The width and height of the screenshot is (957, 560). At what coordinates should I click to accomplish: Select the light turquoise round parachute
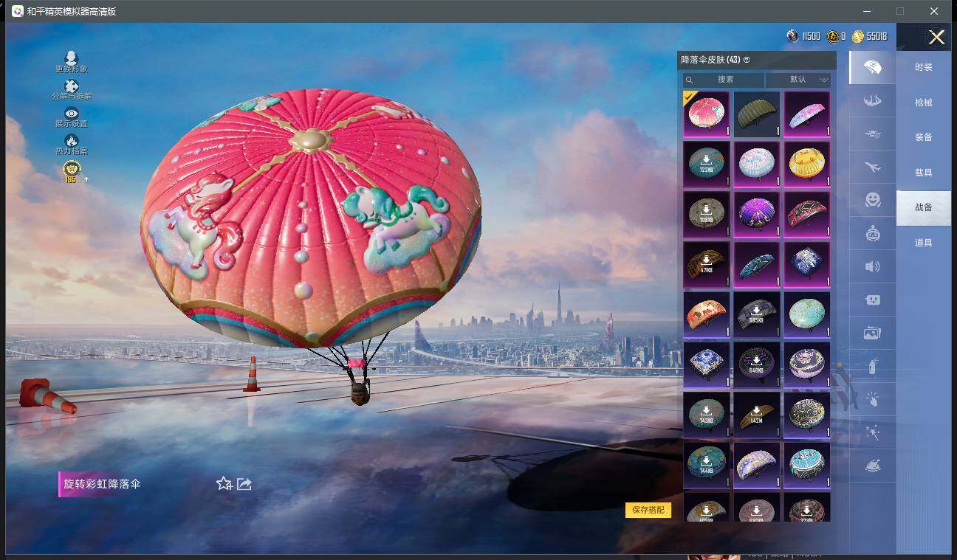point(807,314)
